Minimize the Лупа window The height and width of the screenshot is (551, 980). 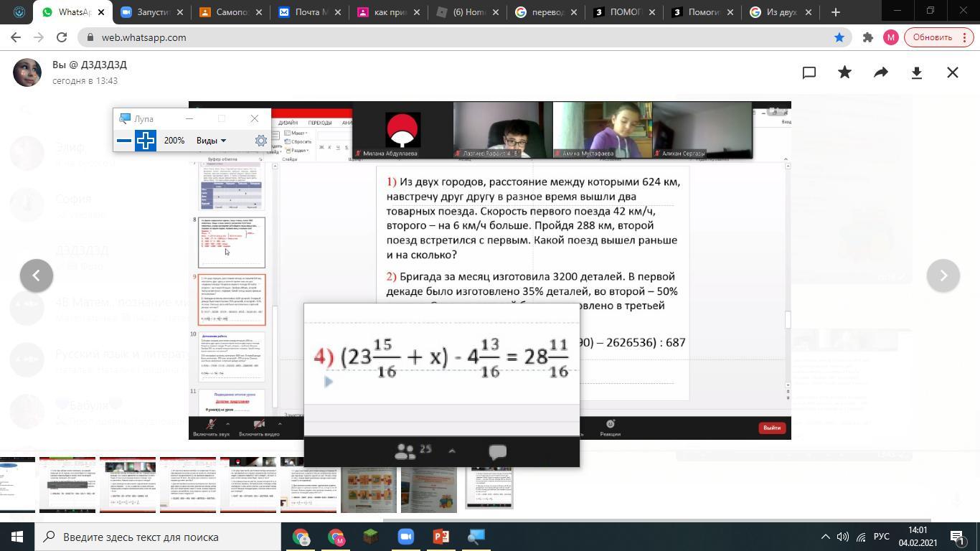coord(189,119)
